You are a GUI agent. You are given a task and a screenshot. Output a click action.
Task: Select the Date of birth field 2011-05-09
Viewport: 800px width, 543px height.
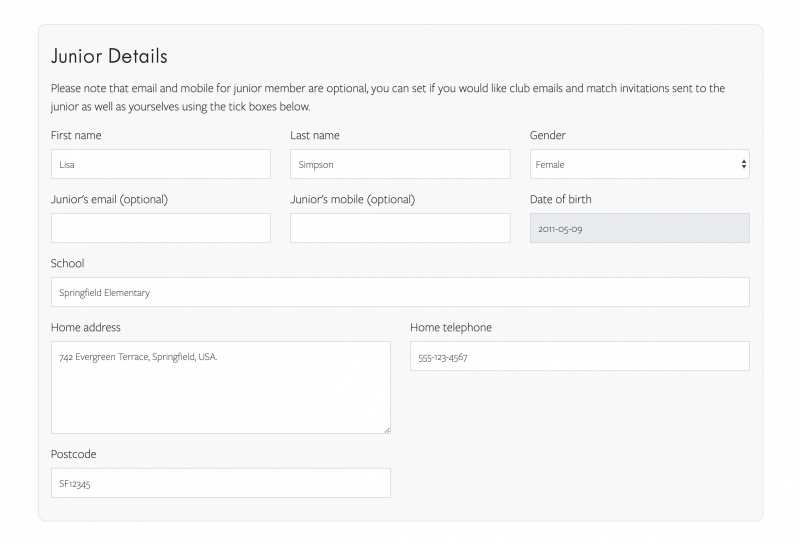[x=639, y=228]
